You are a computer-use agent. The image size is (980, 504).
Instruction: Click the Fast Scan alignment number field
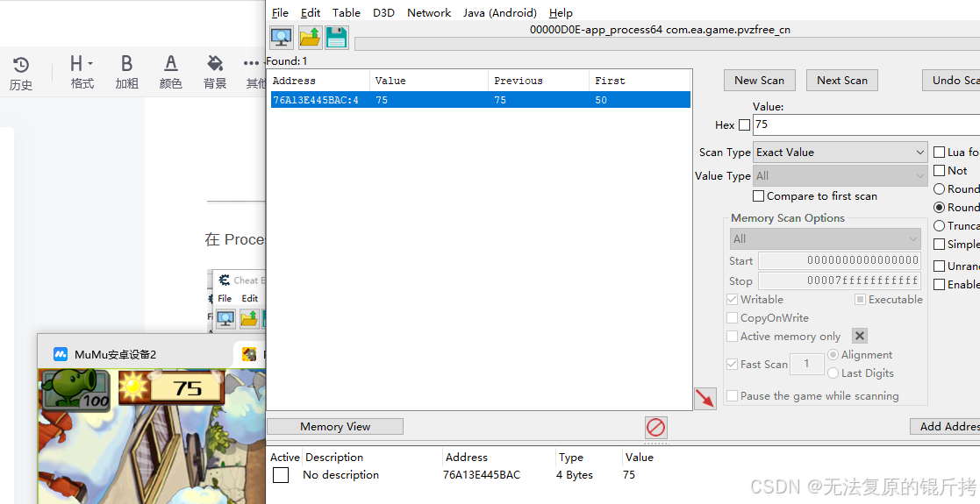(x=806, y=364)
